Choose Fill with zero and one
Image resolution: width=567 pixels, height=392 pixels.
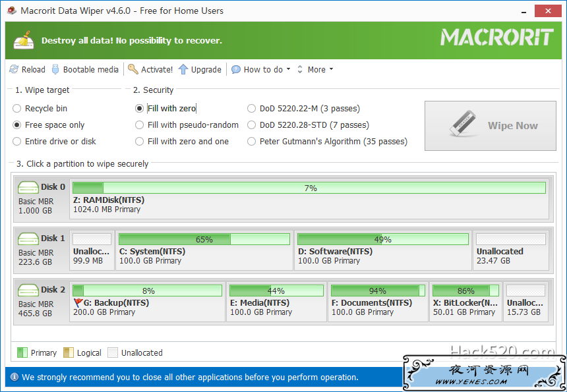(182, 141)
